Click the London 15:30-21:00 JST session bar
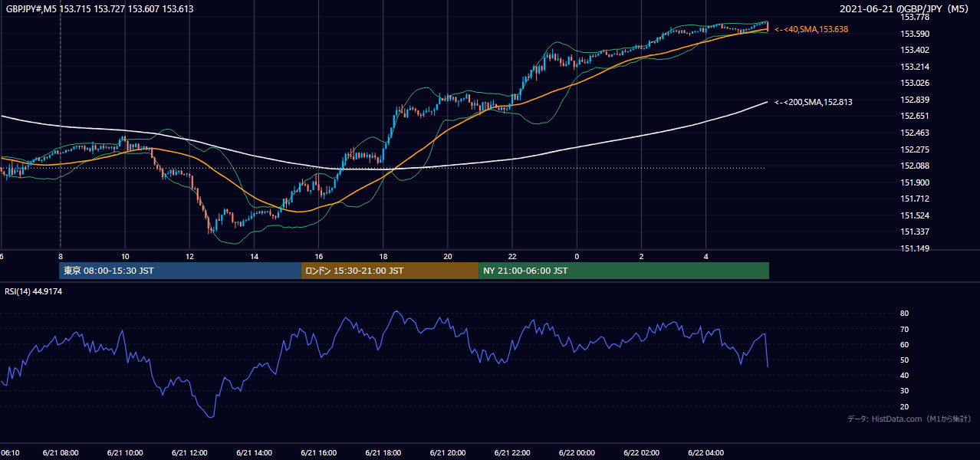This screenshot has height=460, width=980. (390, 271)
